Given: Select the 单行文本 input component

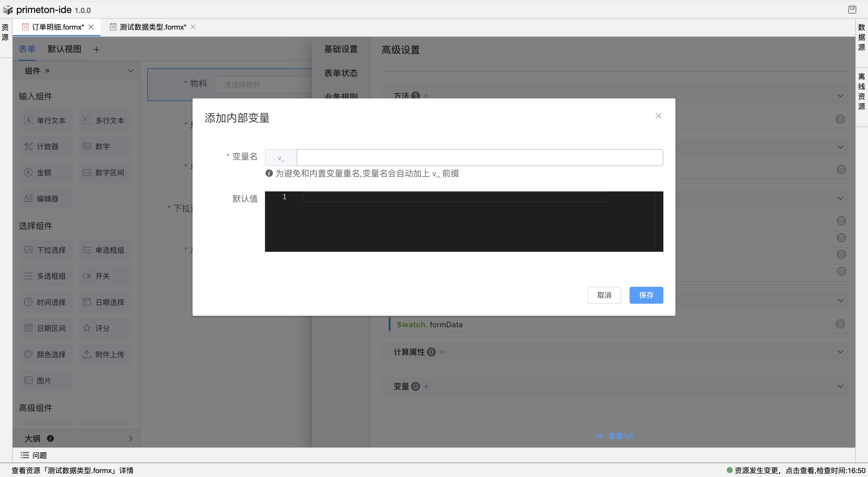Looking at the screenshot, I should tap(46, 120).
